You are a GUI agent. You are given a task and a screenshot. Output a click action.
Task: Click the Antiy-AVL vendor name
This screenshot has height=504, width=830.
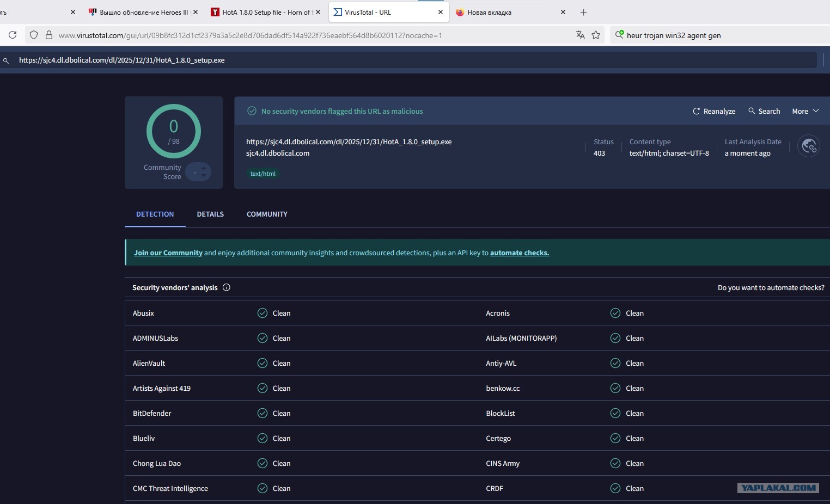(501, 363)
